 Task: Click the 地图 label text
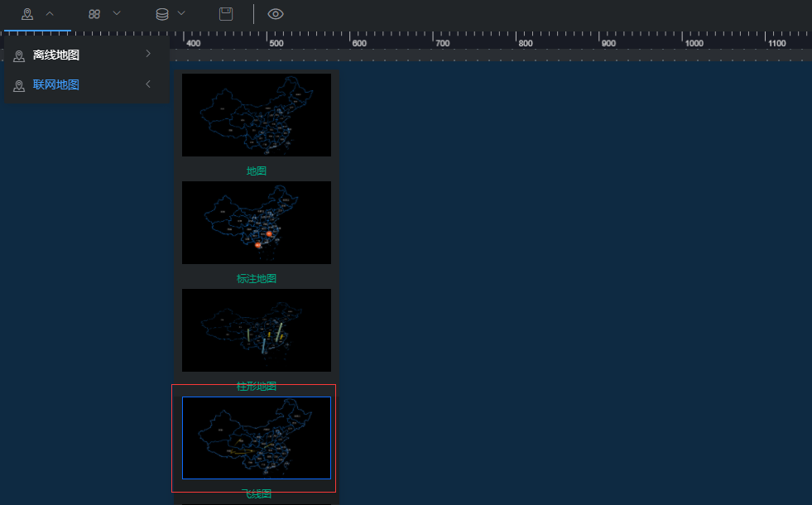tap(257, 171)
